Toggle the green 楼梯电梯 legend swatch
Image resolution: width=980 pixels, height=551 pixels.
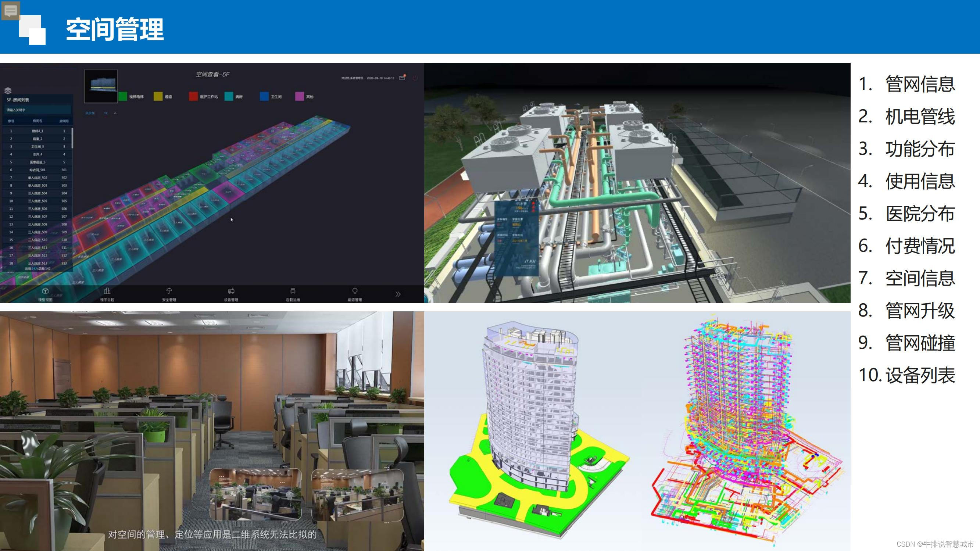[x=123, y=97]
